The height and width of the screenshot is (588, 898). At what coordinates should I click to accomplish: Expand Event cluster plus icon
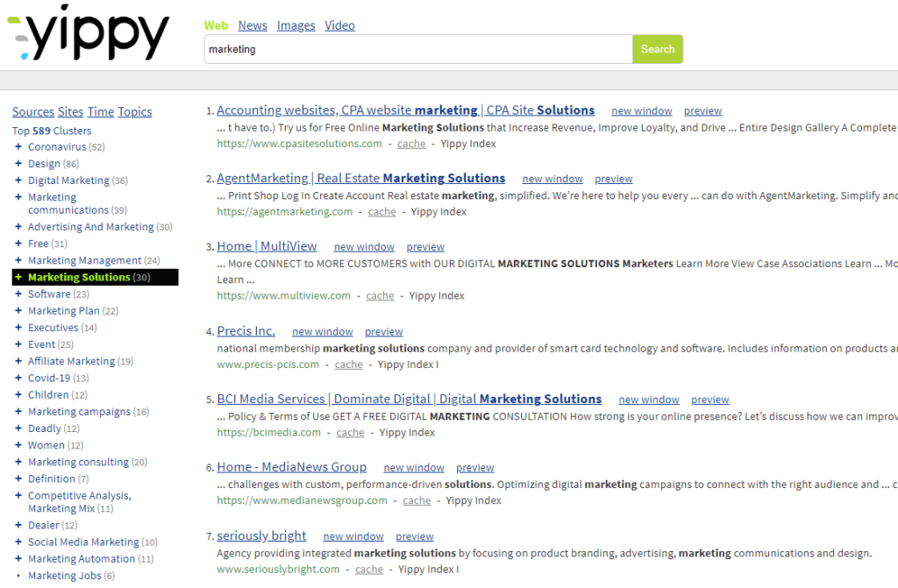pos(18,344)
